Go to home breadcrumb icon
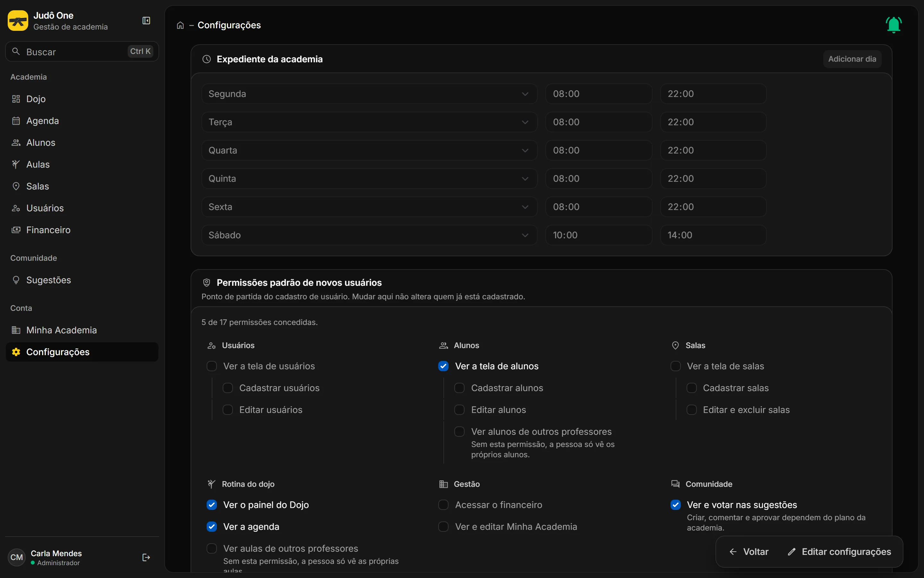Screen dimensions: 924x578 [x=180, y=25]
